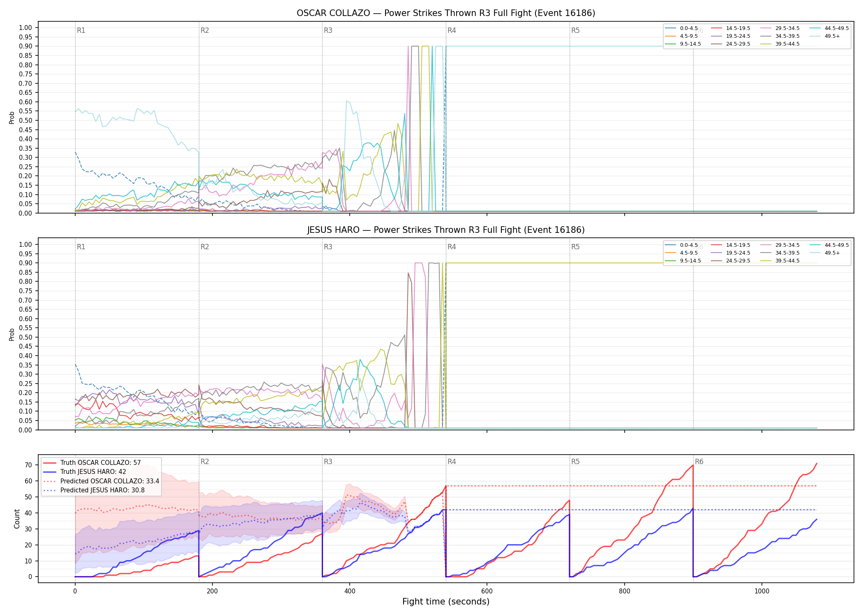Click the OSCAR COLLAZO Power Strikes chart title
The image size is (863, 616).
point(446,13)
